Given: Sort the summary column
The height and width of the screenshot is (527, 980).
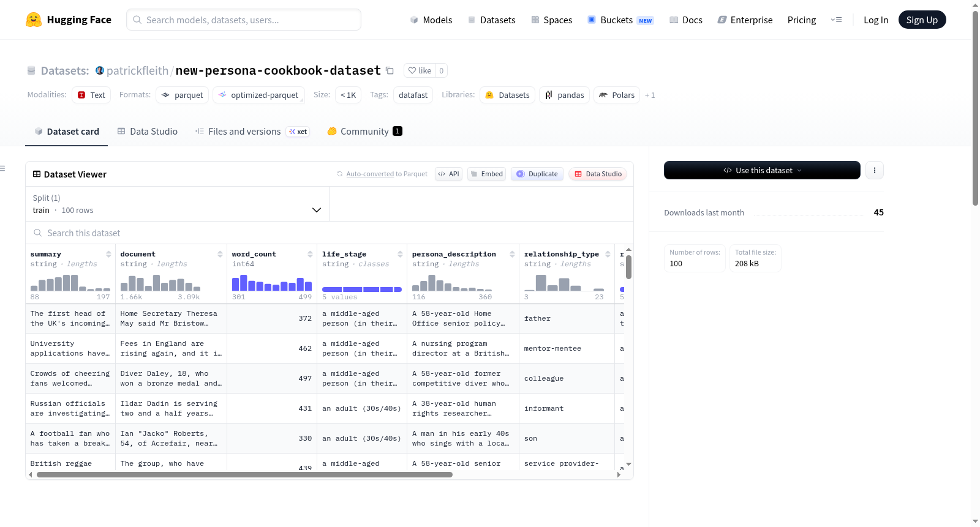Looking at the screenshot, I should pos(108,254).
